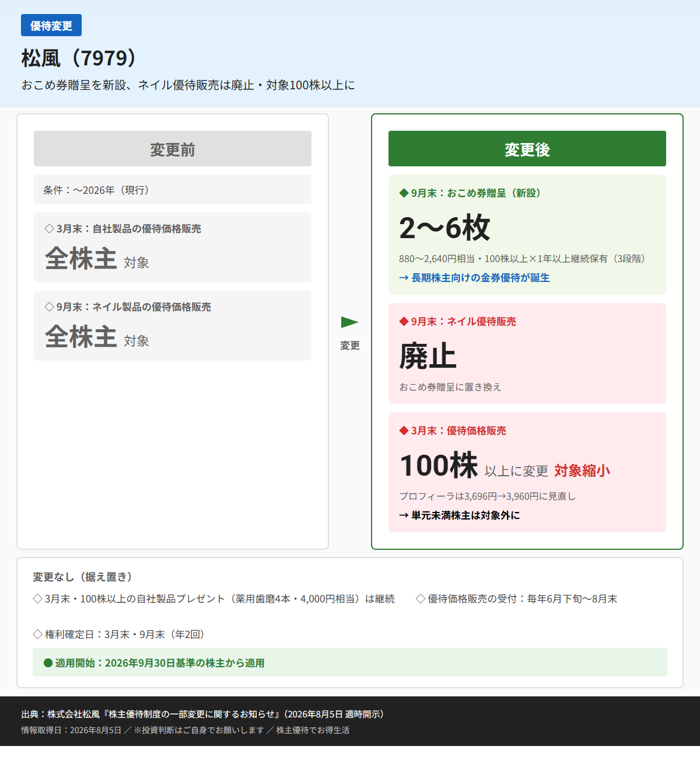Click 単元未満株主は対象外に note

tap(460, 515)
